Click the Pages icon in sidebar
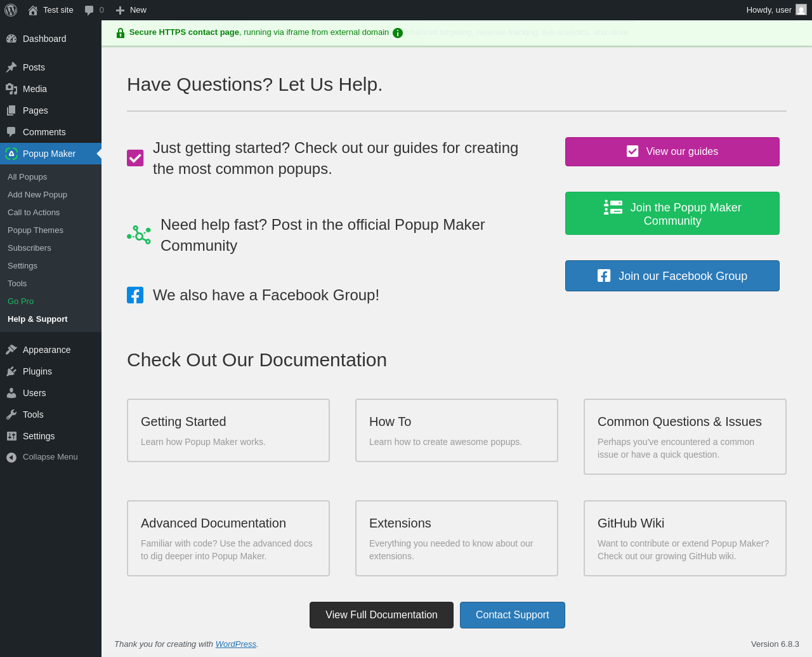 (11, 110)
